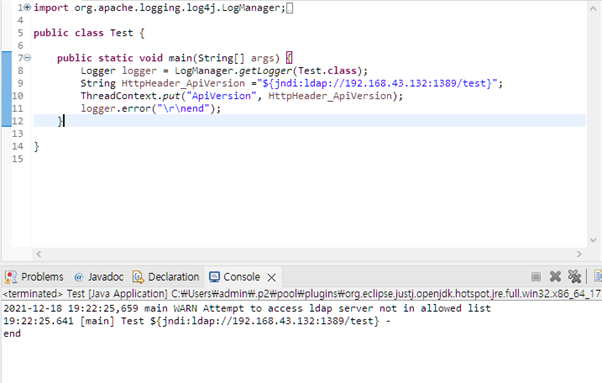Click the HttpHeader_ApiVersion variable on line 9

pyautogui.click(x=183, y=83)
